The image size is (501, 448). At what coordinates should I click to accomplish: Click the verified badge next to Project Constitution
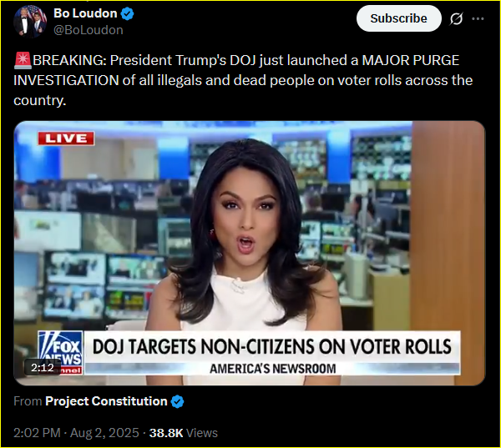[x=177, y=401]
